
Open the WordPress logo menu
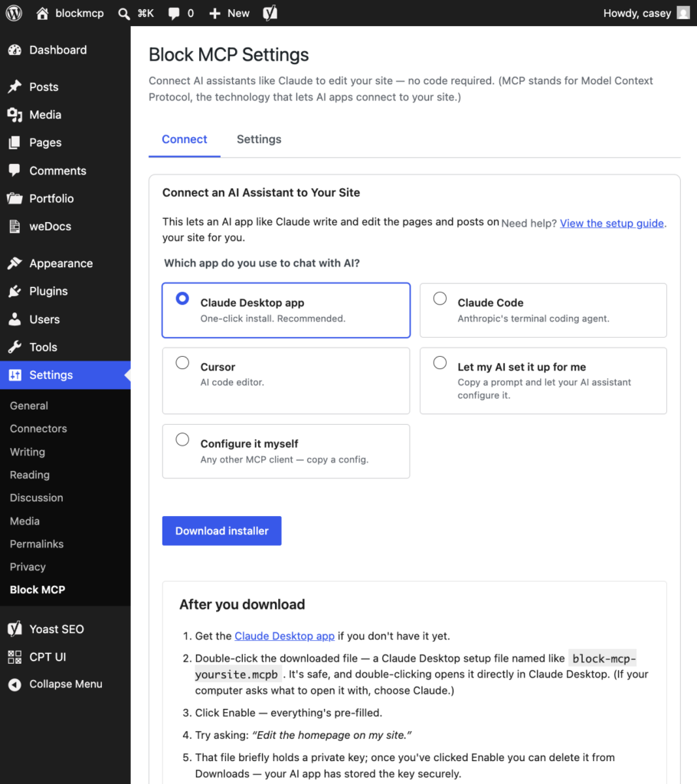point(14,13)
